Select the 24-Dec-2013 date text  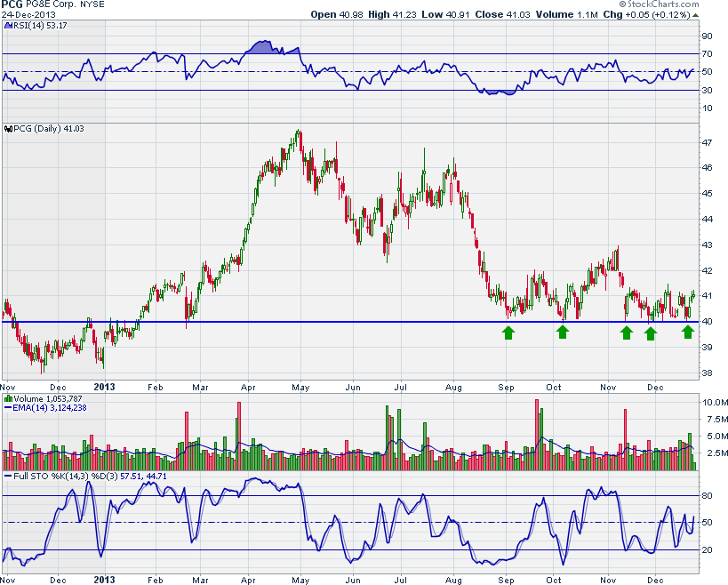(x=28, y=14)
